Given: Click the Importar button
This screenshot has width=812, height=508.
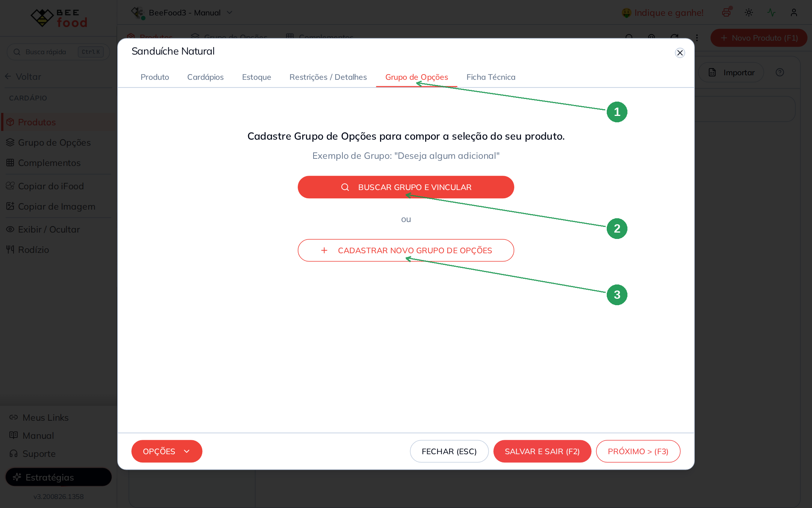Looking at the screenshot, I should click(x=731, y=72).
